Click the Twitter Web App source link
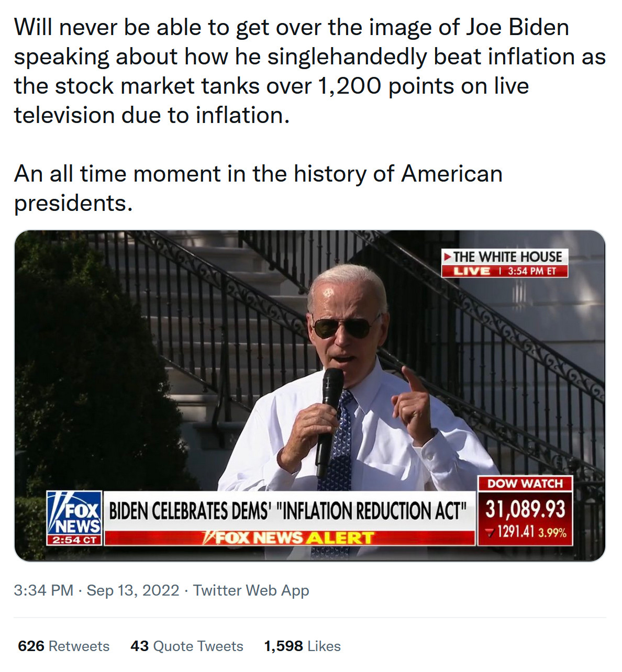 pos(251,590)
